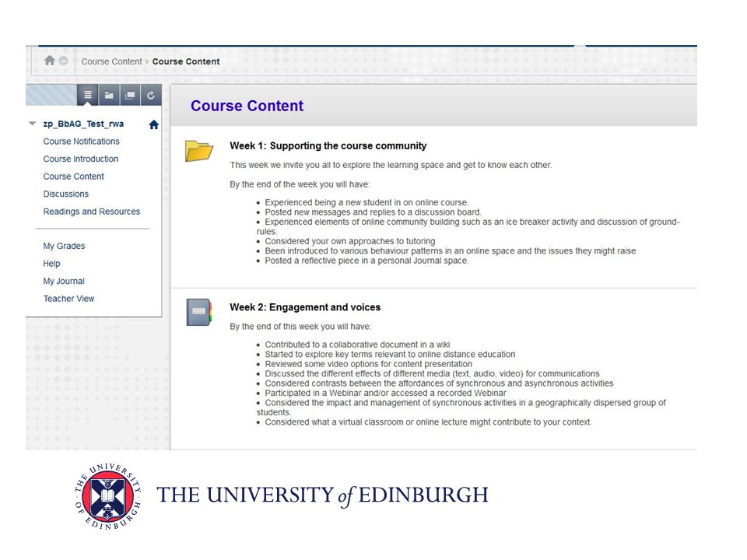This screenshot has height=560, width=747.
Task: Click "Posted a reflective piece" bullet
Action: coord(366,261)
